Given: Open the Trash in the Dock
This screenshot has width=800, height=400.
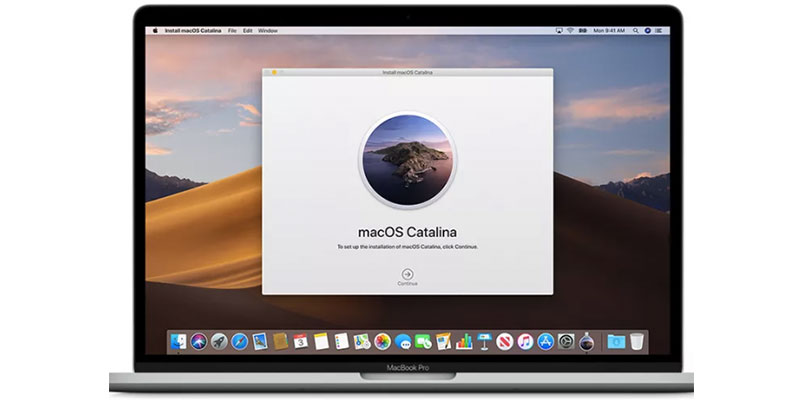Looking at the screenshot, I should [636, 341].
